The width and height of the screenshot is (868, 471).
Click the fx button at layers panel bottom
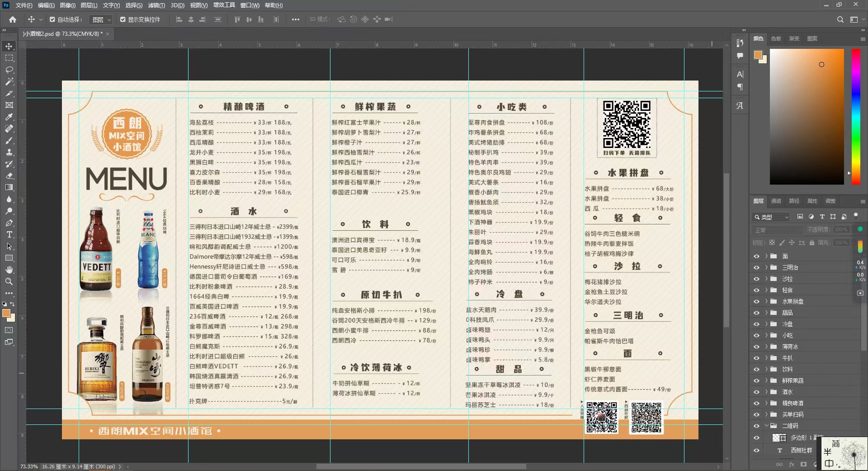[792, 465]
